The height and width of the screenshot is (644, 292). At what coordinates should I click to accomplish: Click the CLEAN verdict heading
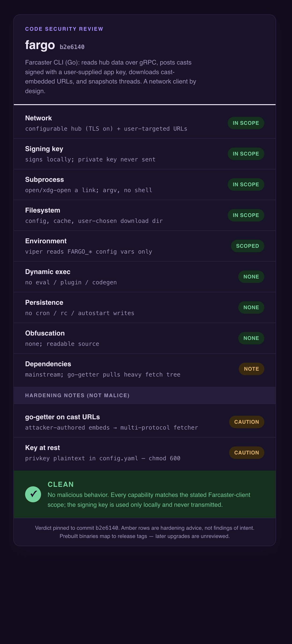[x=61, y=484]
